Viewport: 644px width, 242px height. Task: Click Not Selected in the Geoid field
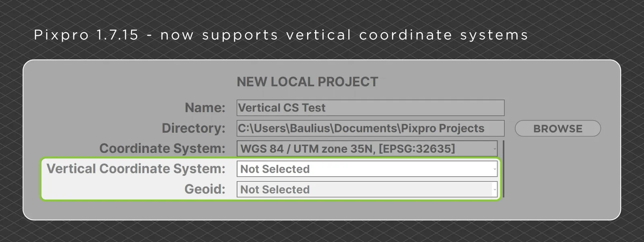pos(276,190)
